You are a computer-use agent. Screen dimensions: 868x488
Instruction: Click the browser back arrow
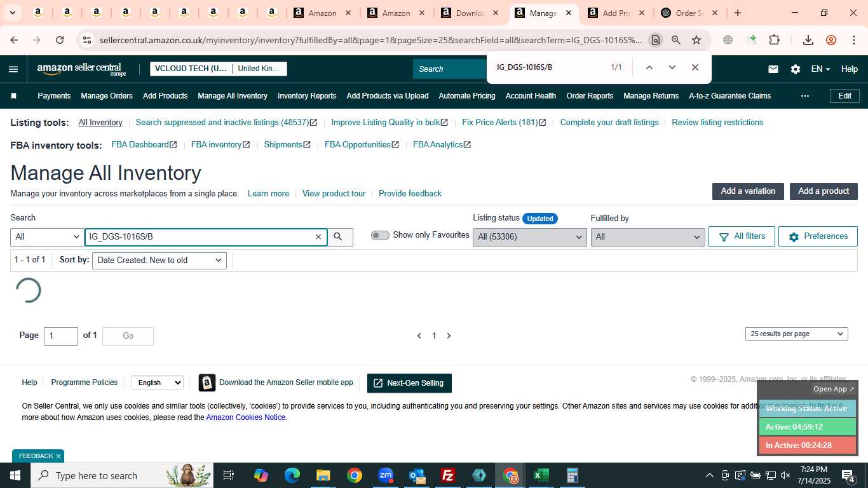[14, 40]
